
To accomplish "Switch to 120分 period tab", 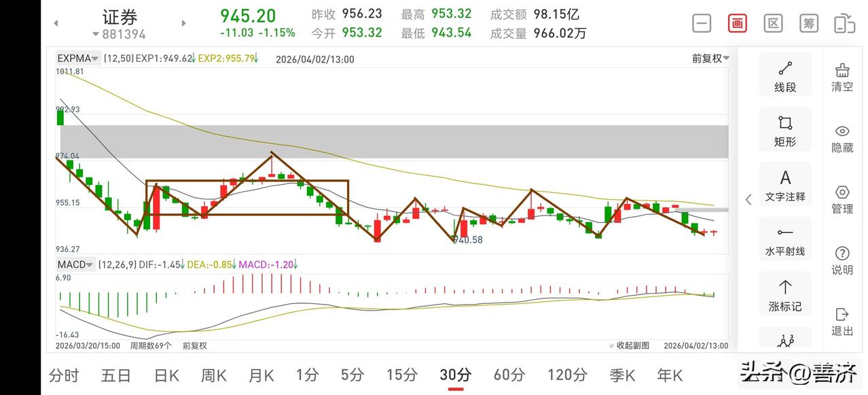I will (x=567, y=375).
